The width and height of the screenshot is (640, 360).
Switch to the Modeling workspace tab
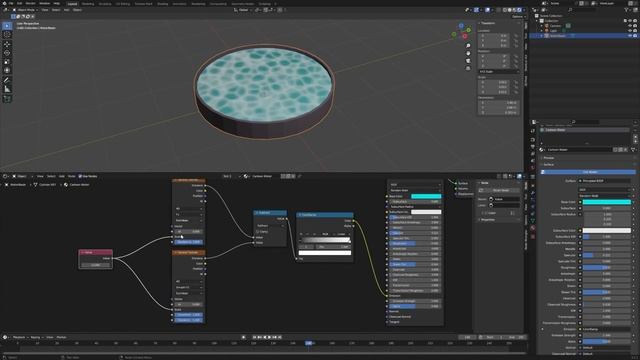click(x=87, y=4)
